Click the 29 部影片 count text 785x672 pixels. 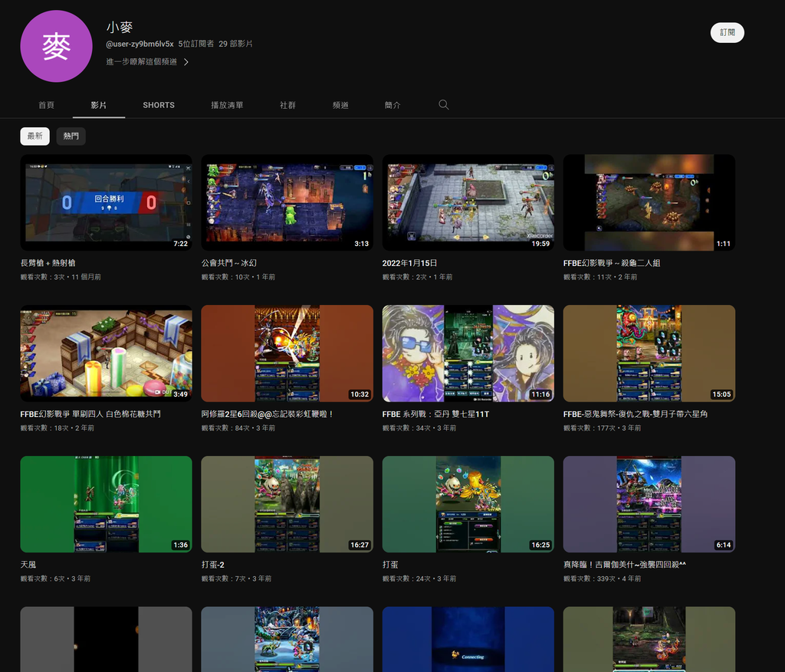point(236,44)
